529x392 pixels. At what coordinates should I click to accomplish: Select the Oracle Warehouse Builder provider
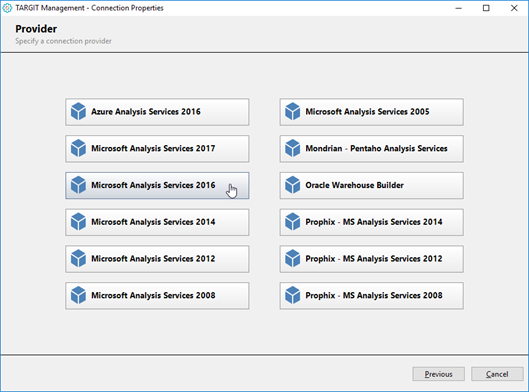point(371,186)
